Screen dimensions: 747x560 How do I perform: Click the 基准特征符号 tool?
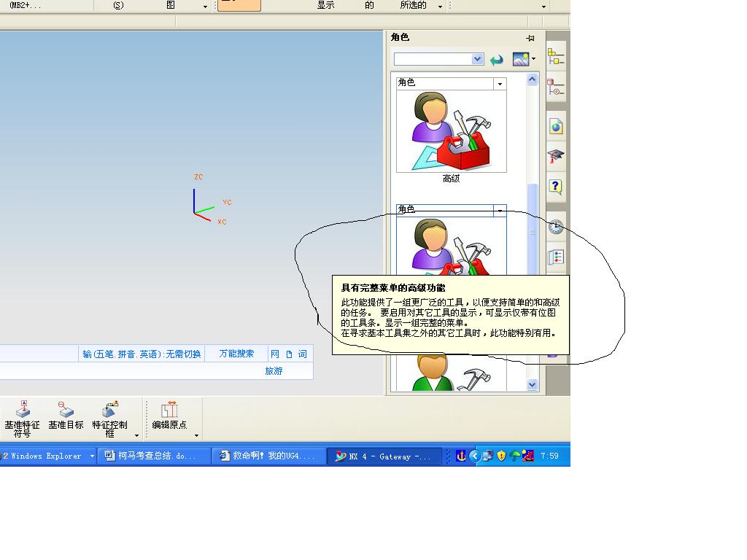point(23,419)
